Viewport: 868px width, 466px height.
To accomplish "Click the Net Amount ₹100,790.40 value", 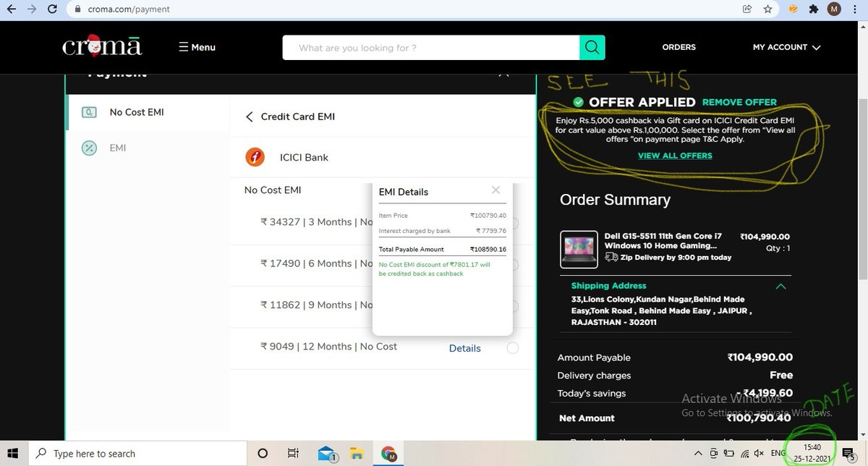I will point(759,418).
